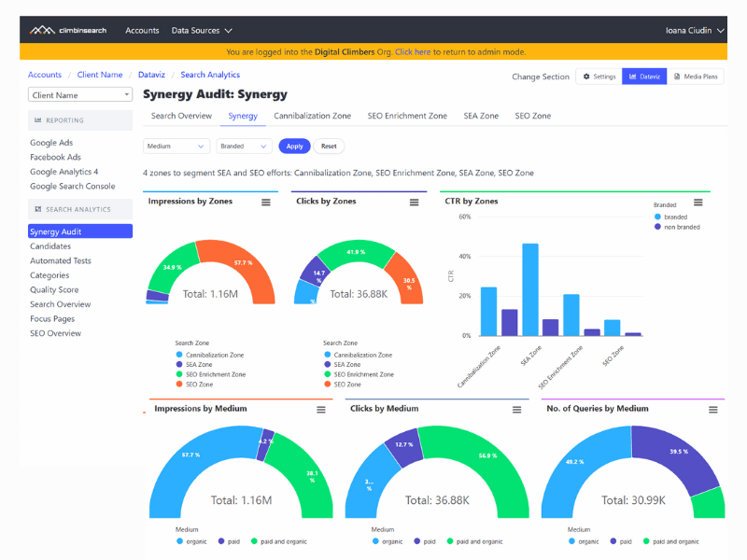Select the Dataviz view
Viewport: 747px width, 560px height.
(645, 77)
